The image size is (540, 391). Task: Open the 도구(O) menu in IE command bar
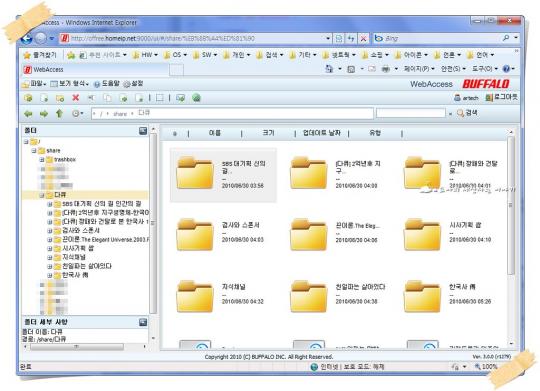coord(485,69)
